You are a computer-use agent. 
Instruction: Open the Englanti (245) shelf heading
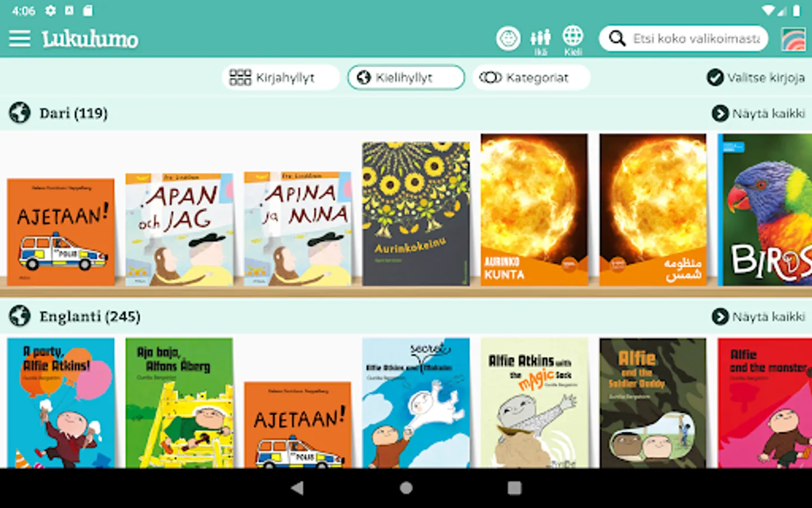(x=90, y=317)
